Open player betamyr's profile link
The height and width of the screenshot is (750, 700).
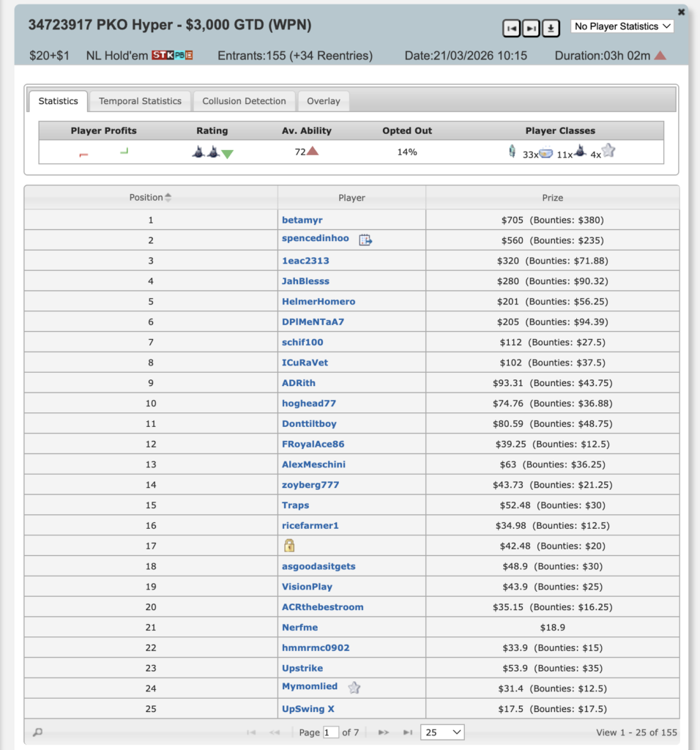click(x=302, y=220)
